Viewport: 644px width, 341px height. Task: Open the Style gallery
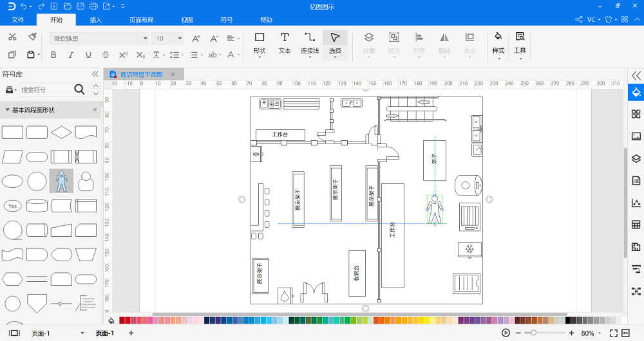tap(498, 44)
